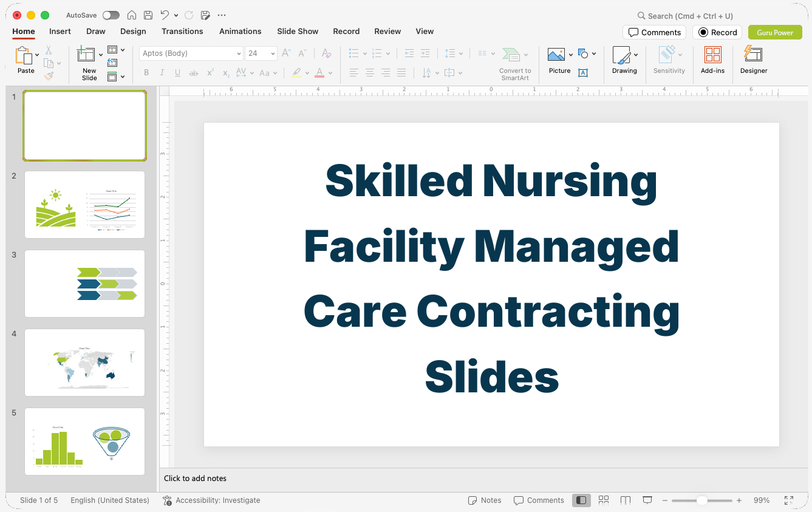812x512 pixels.
Task: Click the Comments button at top right
Action: (655, 32)
